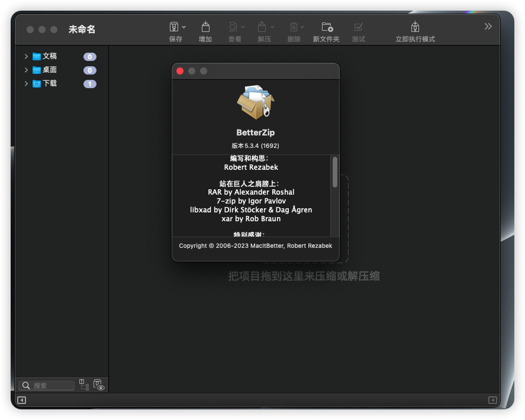The image size is (525, 420).
Task: Click the 7-zip by Igor Pavlov line
Action: click(251, 201)
